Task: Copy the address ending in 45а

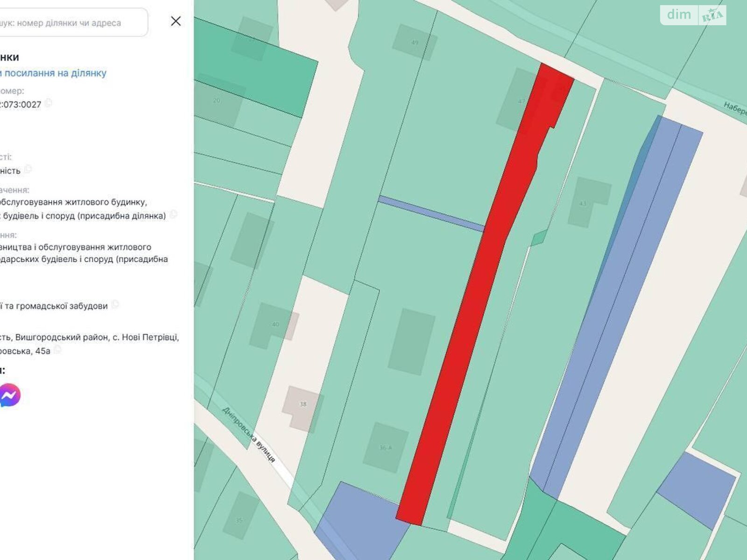Action: tap(57, 350)
